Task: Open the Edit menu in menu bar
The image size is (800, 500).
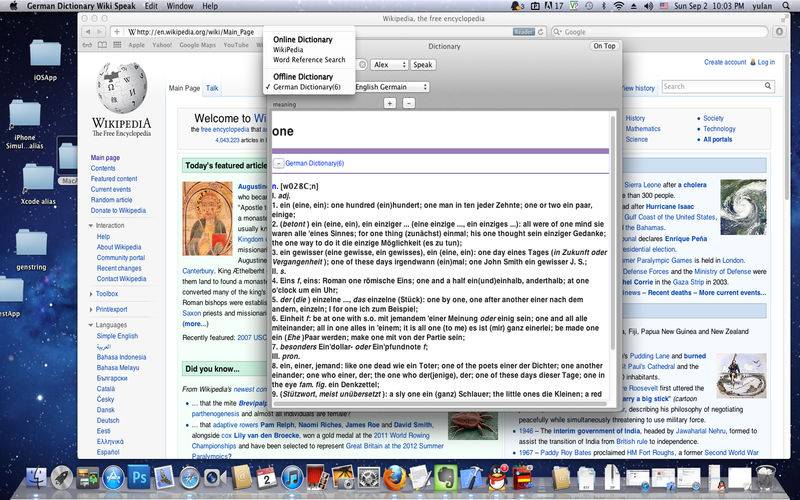Action: 151,6
